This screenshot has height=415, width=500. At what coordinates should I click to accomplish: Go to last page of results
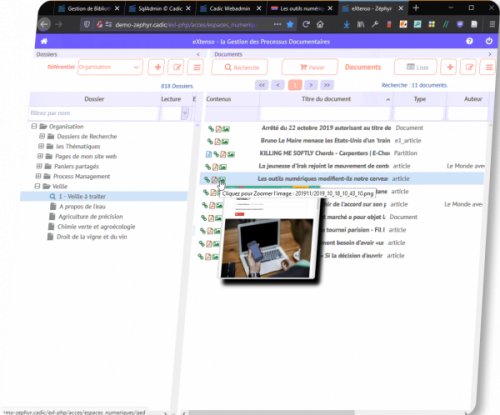[327, 85]
